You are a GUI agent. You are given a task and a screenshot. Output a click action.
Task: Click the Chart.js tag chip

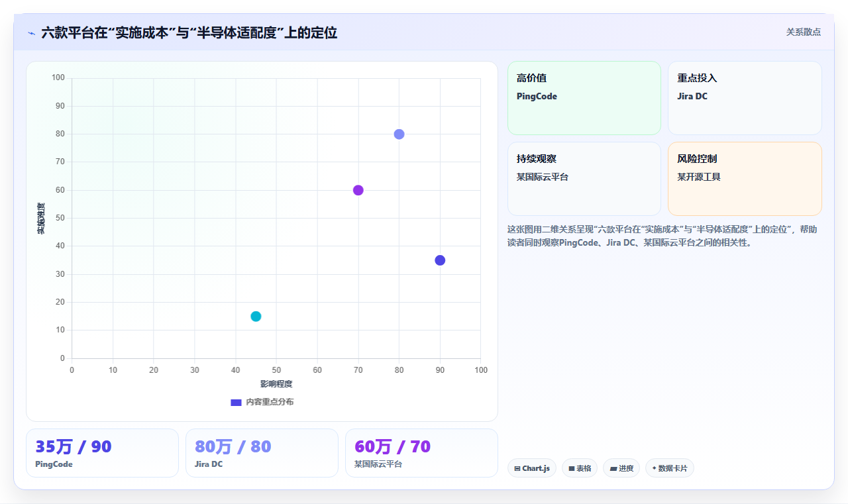(532, 468)
